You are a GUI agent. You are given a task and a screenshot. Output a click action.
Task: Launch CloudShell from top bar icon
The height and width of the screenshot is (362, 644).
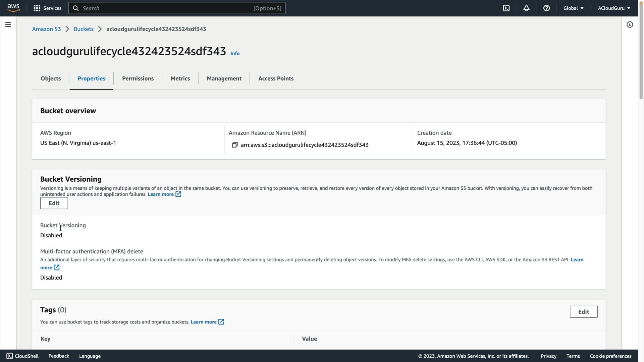(506, 8)
